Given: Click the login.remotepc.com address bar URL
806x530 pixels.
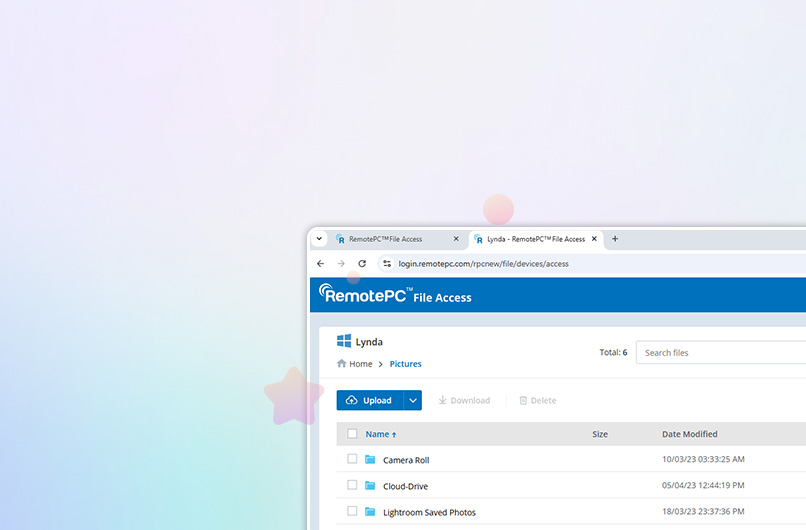Looking at the screenshot, I should coord(484,264).
